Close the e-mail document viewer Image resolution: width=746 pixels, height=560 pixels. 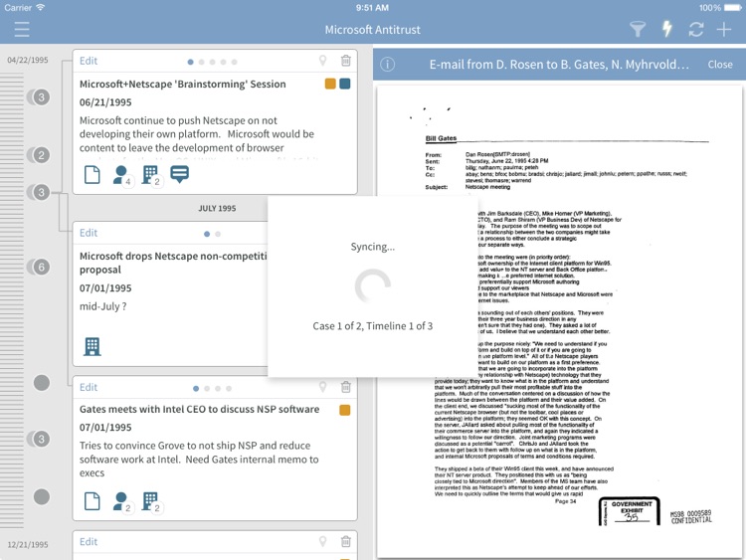720,65
